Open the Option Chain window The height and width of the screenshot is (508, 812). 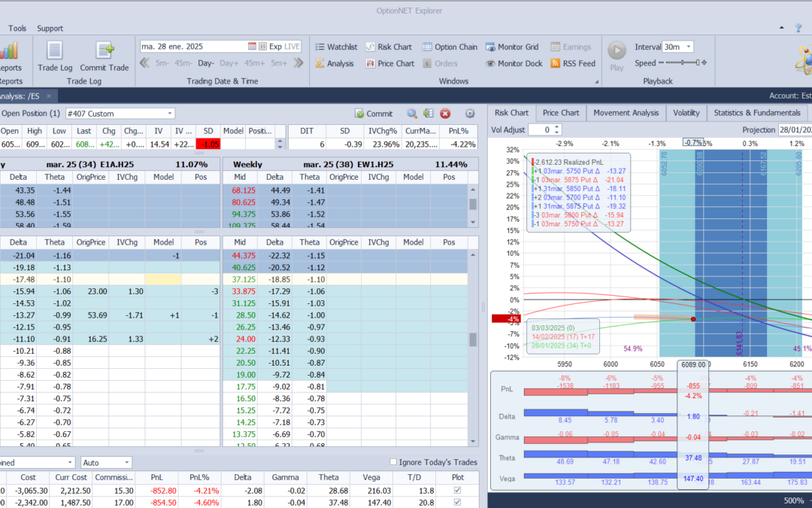click(450, 47)
